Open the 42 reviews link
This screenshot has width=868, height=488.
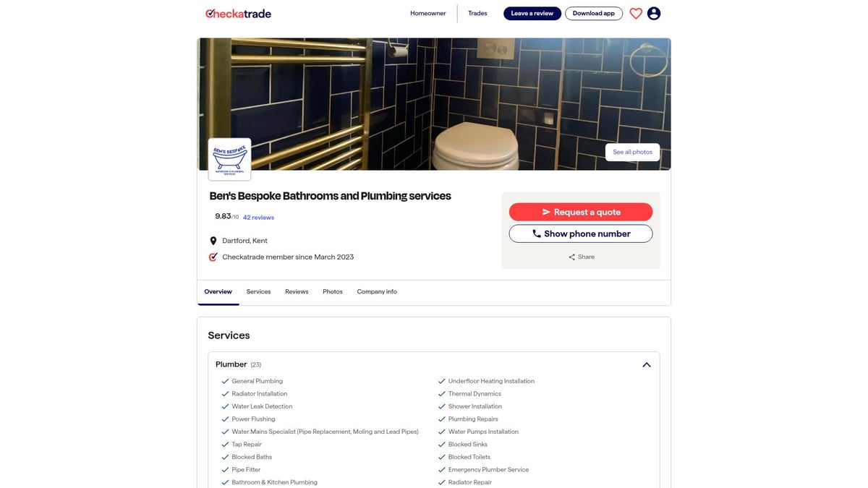coord(258,218)
